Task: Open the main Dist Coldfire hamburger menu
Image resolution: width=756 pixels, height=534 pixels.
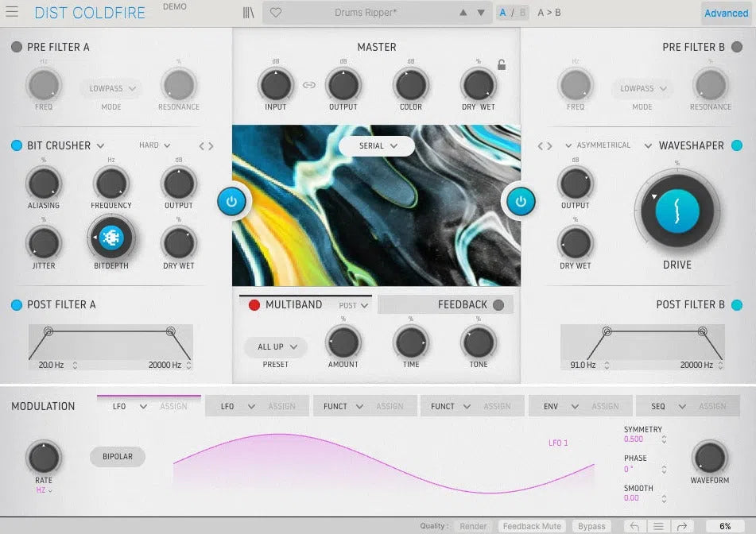Action: (11, 12)
